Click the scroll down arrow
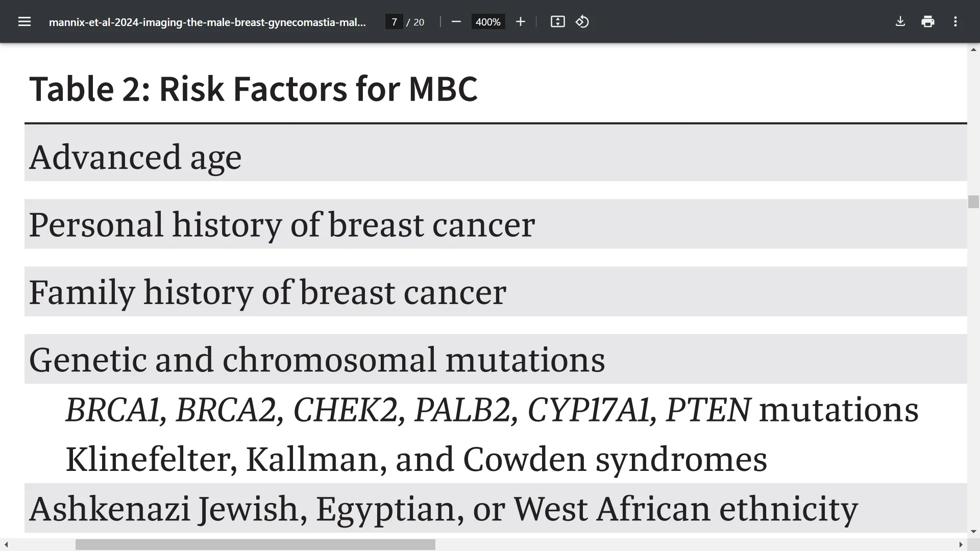The height and width of the screenshot is (551, 980). (973, 532)
